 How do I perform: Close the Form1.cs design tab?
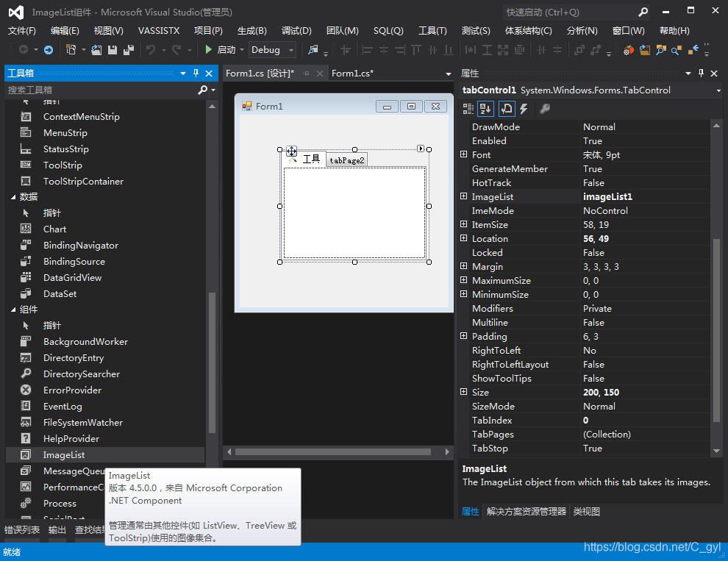tap(319, 74)
